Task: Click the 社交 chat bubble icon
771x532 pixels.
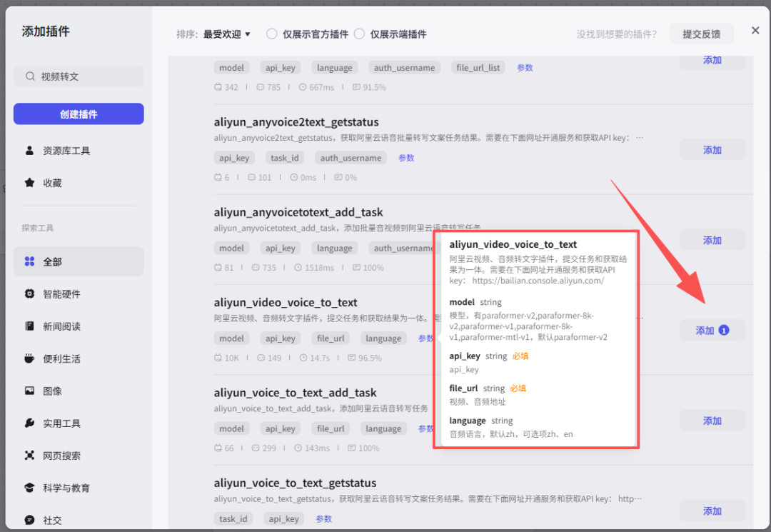Action: click(29, 520)
